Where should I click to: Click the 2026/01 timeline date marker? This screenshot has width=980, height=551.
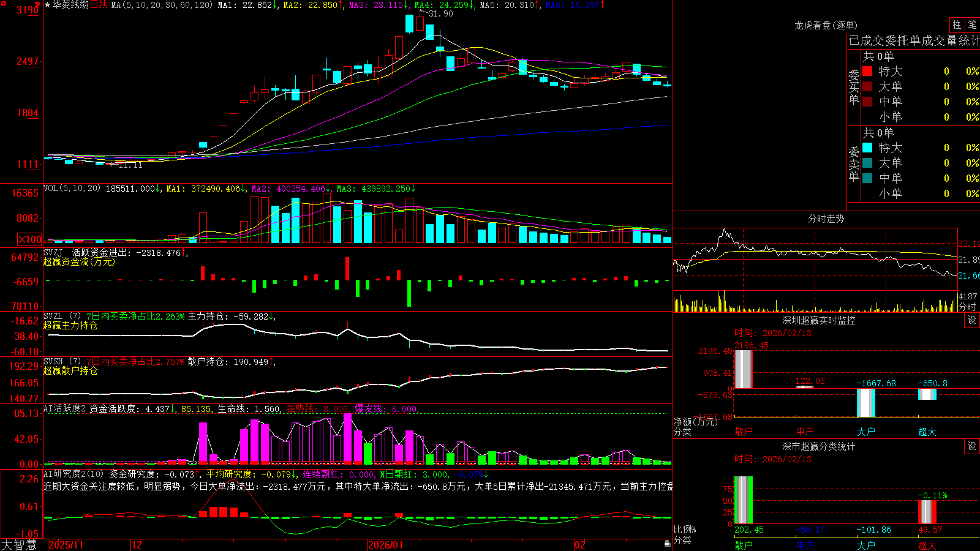tap(386, 545)
